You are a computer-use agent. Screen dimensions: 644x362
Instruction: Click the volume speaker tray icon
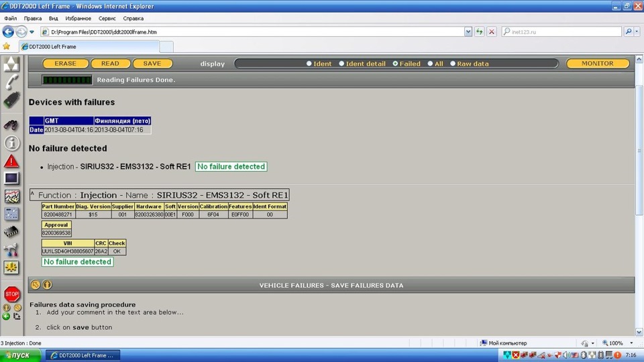pos(567,355)
